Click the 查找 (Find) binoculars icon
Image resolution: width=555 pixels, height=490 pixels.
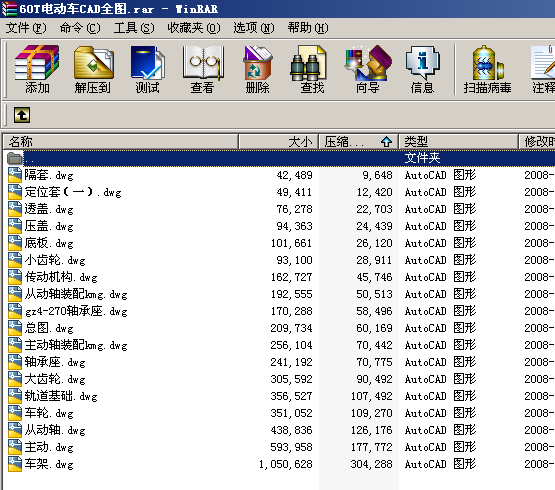point(309,63)
